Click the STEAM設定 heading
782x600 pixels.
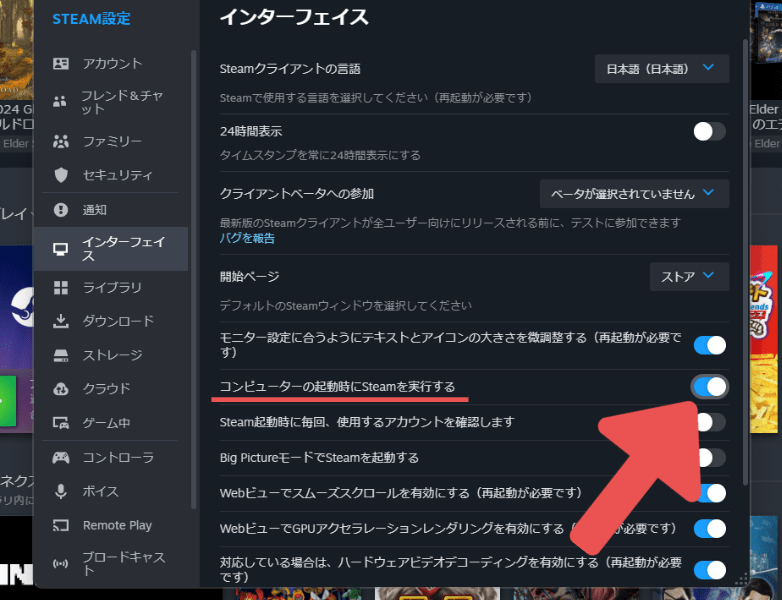pyautogui.click(x=91, y=19)
